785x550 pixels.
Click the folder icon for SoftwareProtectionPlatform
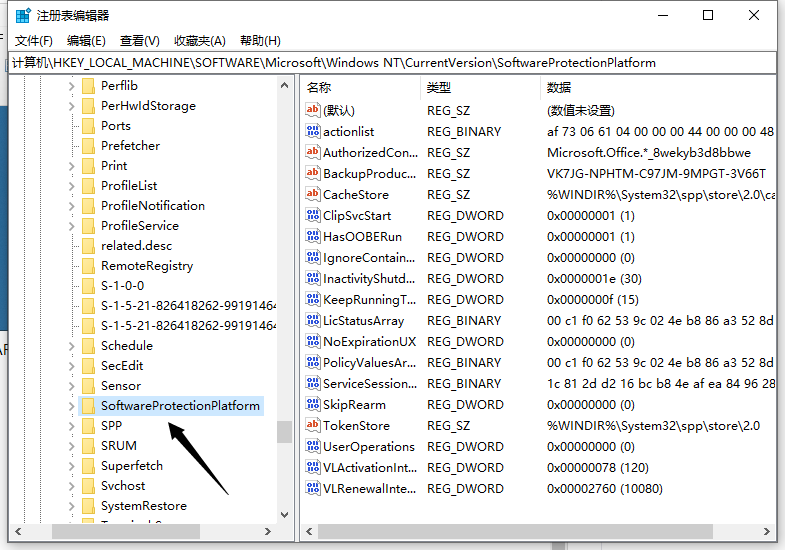[88, 406]
